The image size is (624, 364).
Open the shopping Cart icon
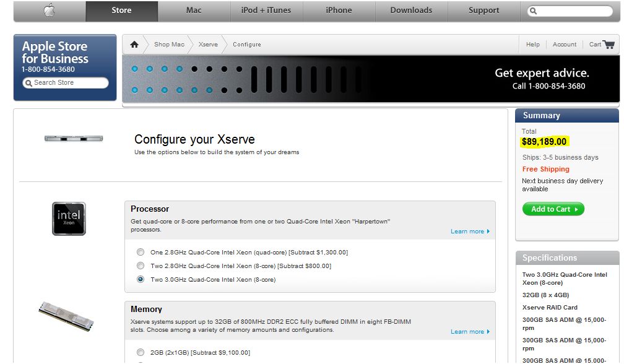click(x=609, y=44)
